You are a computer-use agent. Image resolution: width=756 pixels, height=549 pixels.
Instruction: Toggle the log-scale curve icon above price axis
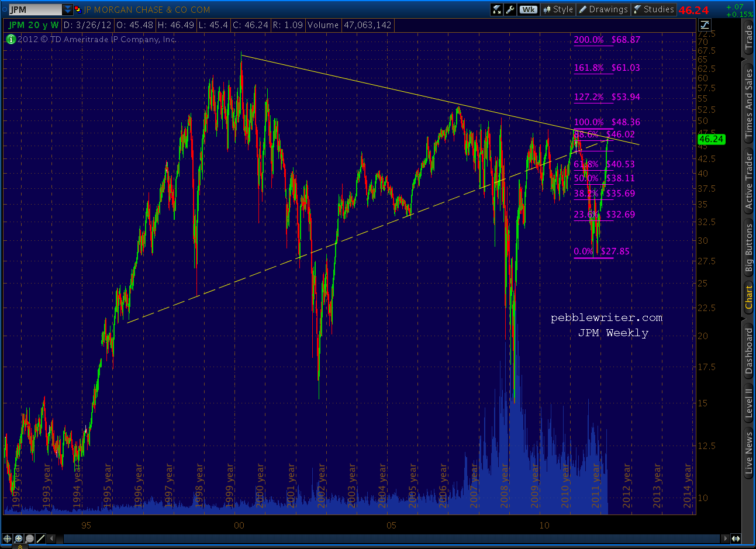pos(705,25)
